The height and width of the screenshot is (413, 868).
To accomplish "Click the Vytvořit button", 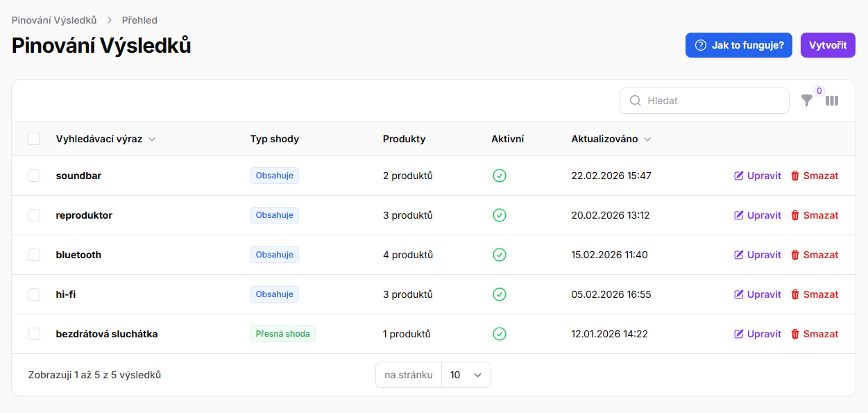I will point(828,45).
